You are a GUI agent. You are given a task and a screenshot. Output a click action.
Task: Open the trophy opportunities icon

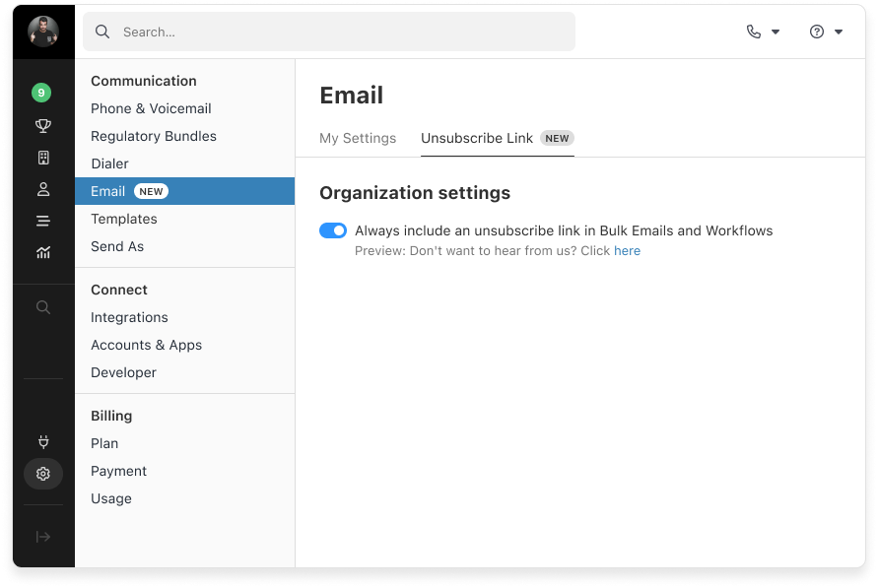43,125
